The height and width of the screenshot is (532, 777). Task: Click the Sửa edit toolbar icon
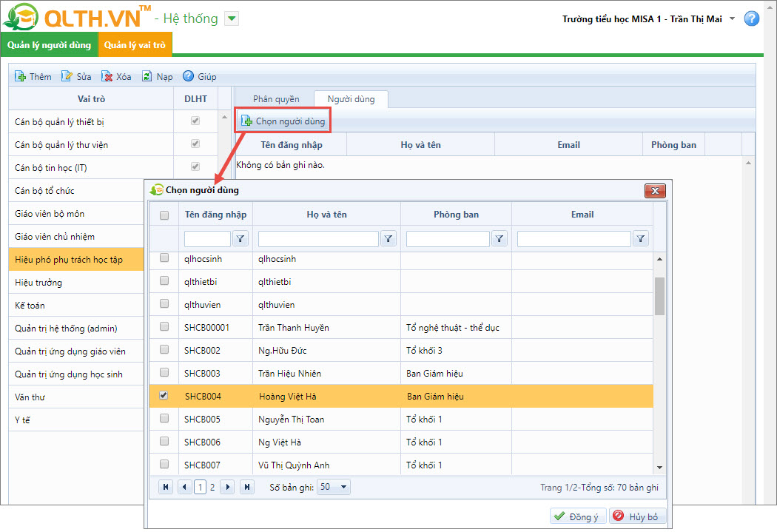coord(67,76)
